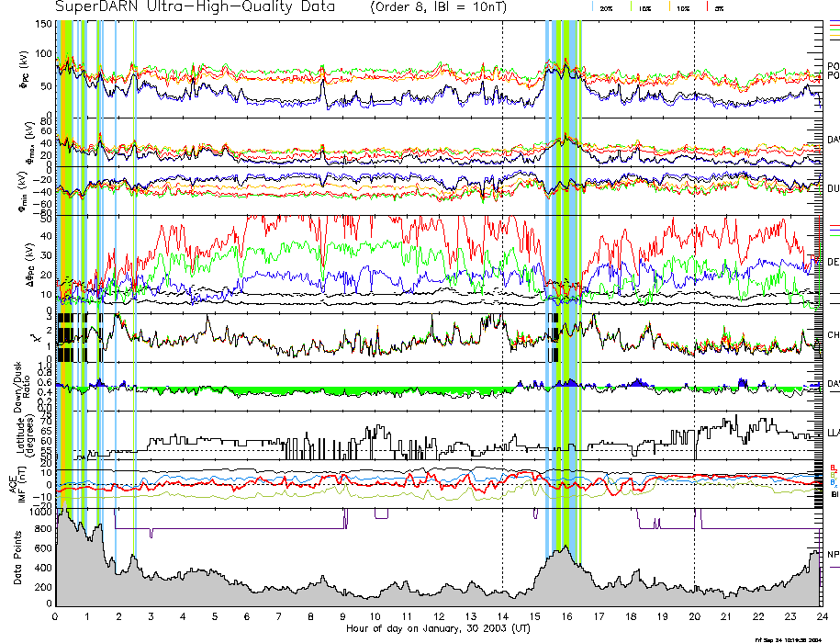The height and width of the screenshot is (643, 840).
Task: Click the 'Latitude (degrees)' y-axis label
Action: click(x=25, y=434)
